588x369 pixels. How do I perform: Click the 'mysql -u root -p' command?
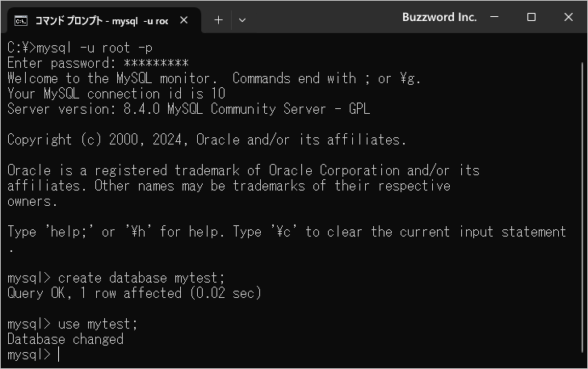94,48
